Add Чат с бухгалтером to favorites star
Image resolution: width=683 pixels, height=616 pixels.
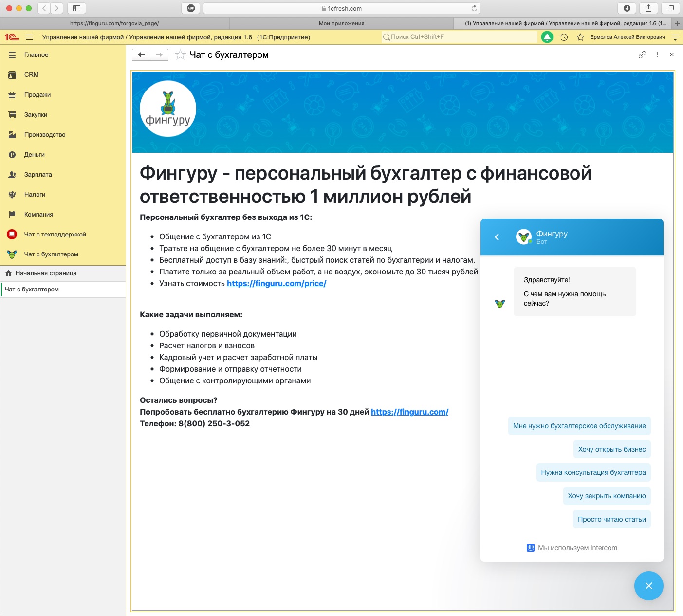tap(180, 55)
